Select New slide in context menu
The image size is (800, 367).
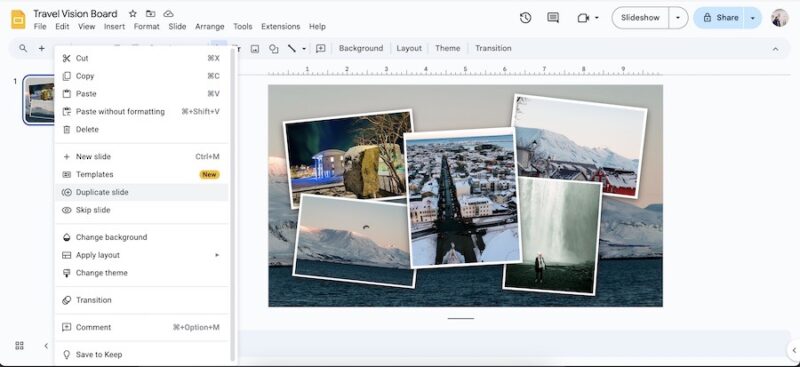click(x=141, y=157)
